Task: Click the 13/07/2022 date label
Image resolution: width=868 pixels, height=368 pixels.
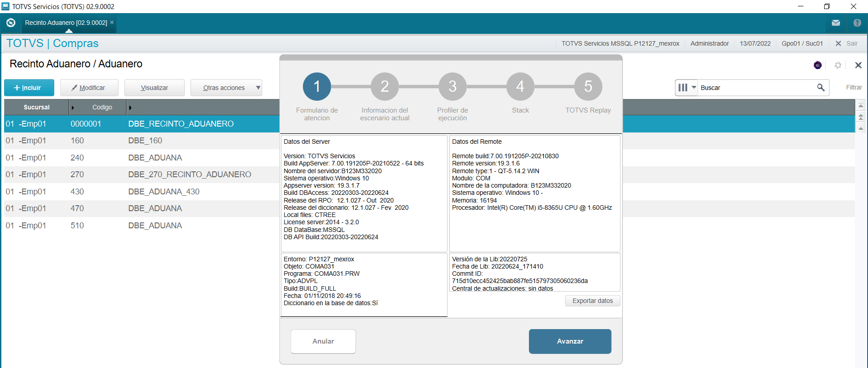Action: point(755,43)
